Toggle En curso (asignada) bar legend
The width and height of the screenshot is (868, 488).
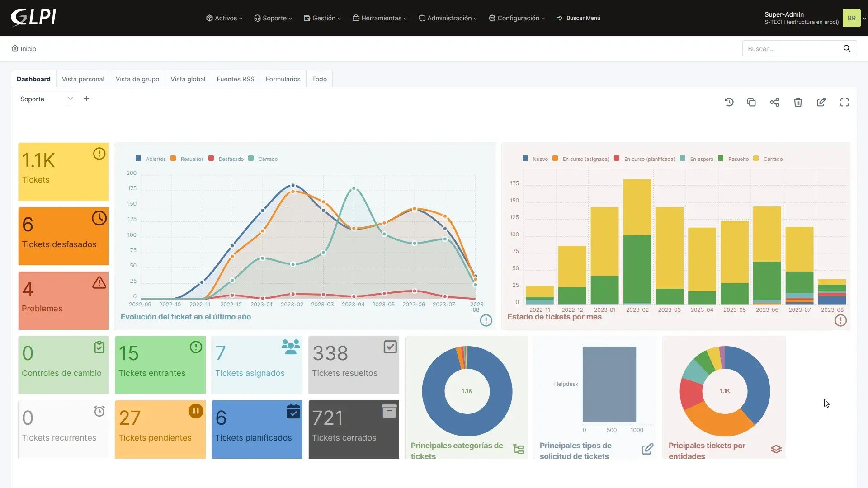581,159
